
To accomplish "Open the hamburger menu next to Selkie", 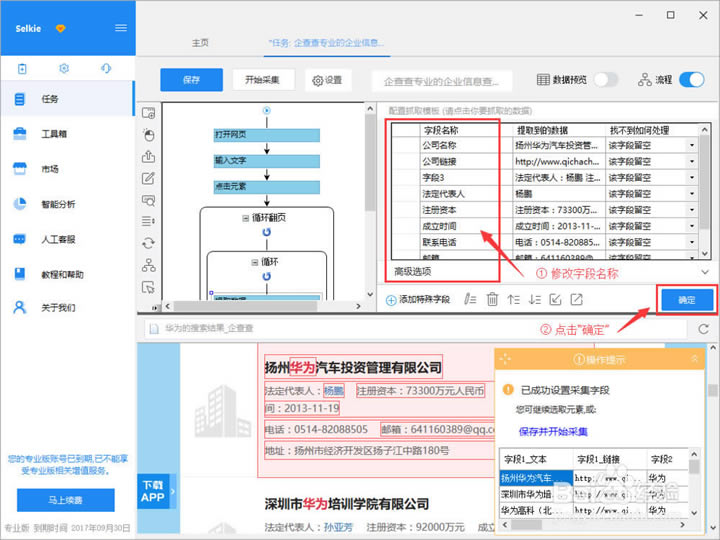I will tap(121, 28).
